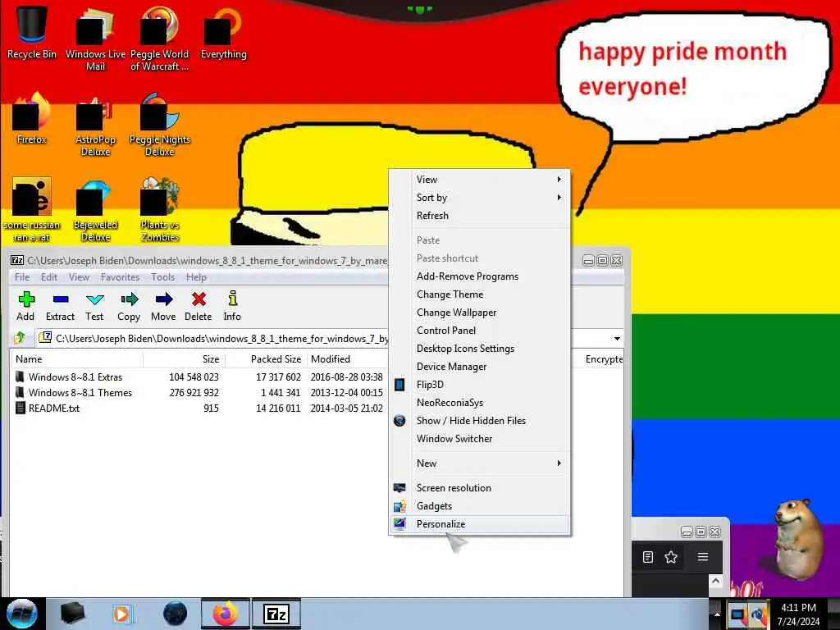
Task: Open the media player taskbar icon
Action: coord(121,614)
